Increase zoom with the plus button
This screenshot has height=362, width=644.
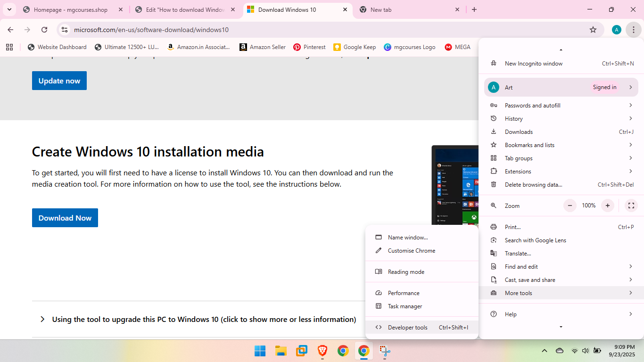[608, 206]
